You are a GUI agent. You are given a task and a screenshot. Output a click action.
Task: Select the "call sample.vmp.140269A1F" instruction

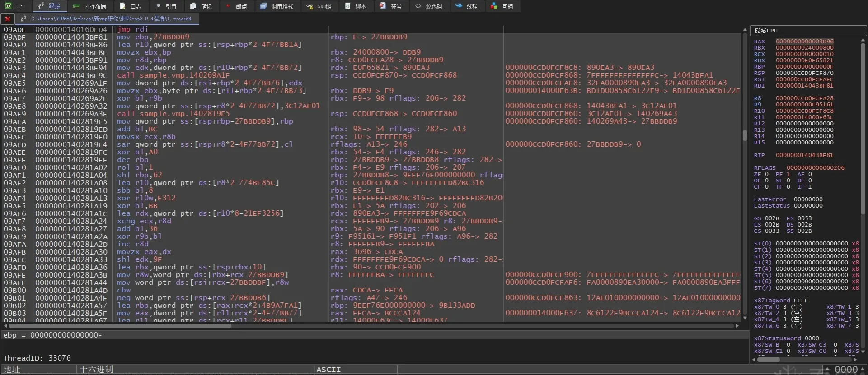[173, 75]
